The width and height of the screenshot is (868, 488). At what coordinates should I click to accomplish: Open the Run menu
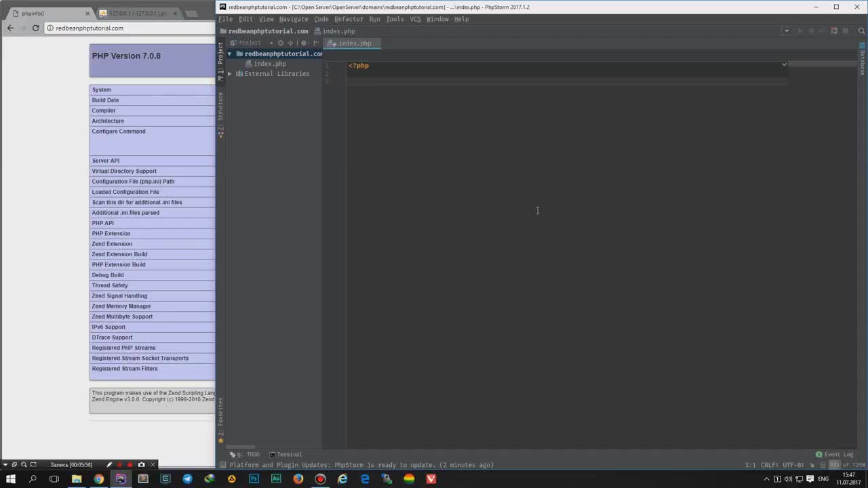coord(374,19)
